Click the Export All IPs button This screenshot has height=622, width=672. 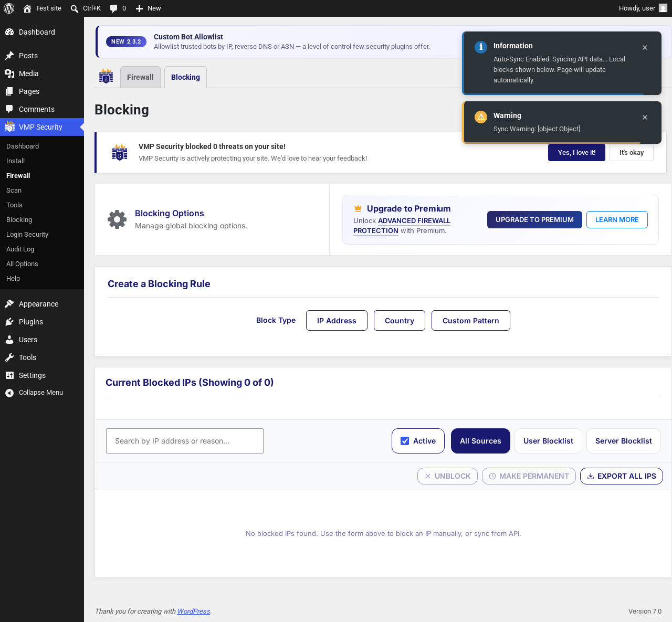(x=622, y=476)
